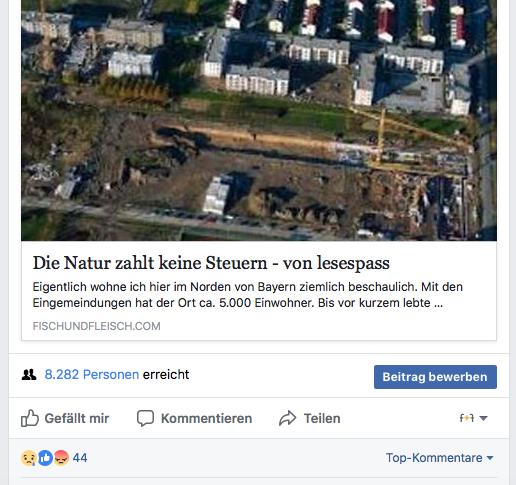Click the Top-Kommentare dropdown arrow
The image size is (516, 485).
(490, 458)
